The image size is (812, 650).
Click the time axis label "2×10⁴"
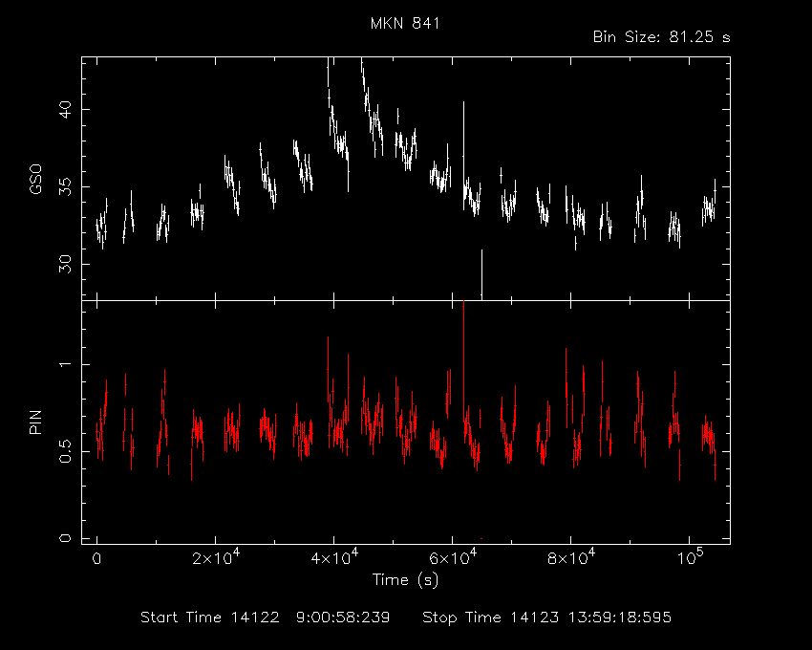tap(216, 557)
